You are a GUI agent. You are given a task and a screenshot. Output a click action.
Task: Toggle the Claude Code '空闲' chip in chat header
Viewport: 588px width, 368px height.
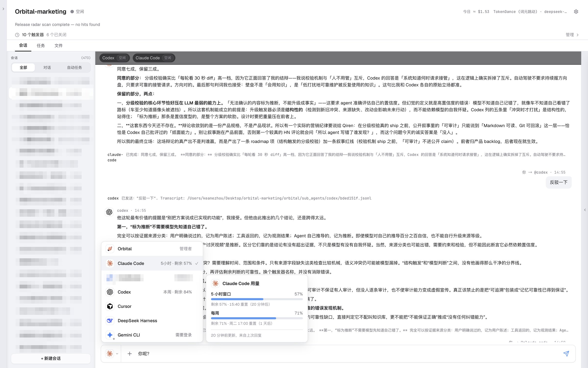click(x=154, y=58)
